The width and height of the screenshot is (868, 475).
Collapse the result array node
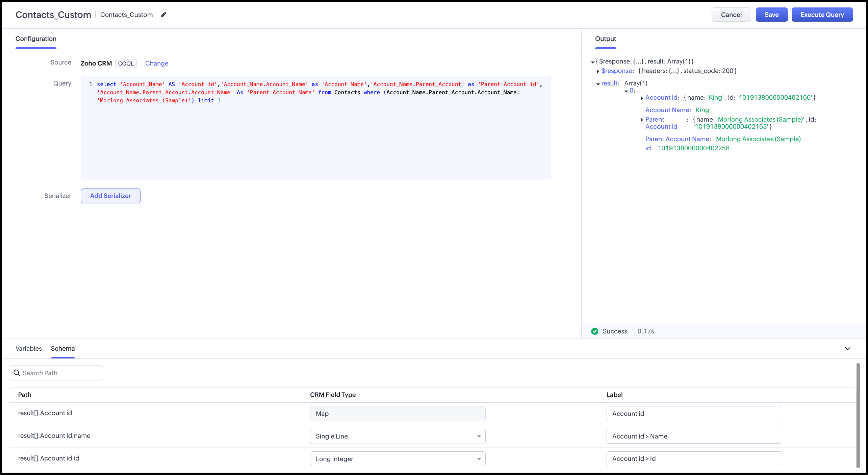(x=598, y=84)
